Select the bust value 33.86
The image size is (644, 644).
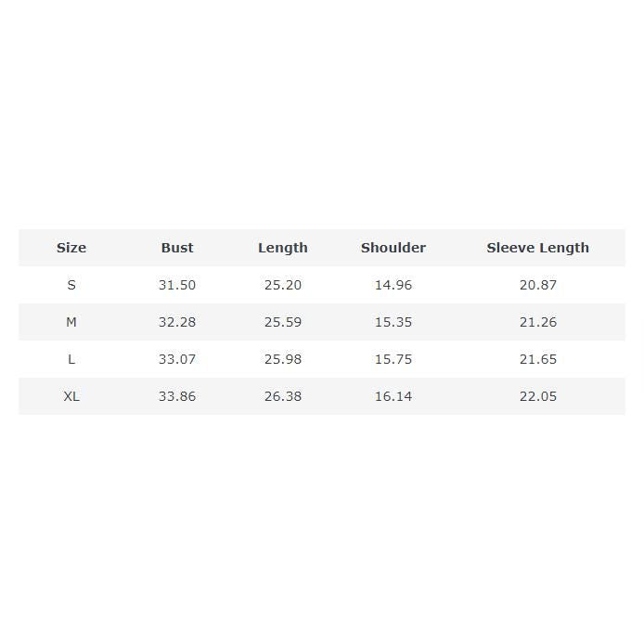click(x=177, y=396)
